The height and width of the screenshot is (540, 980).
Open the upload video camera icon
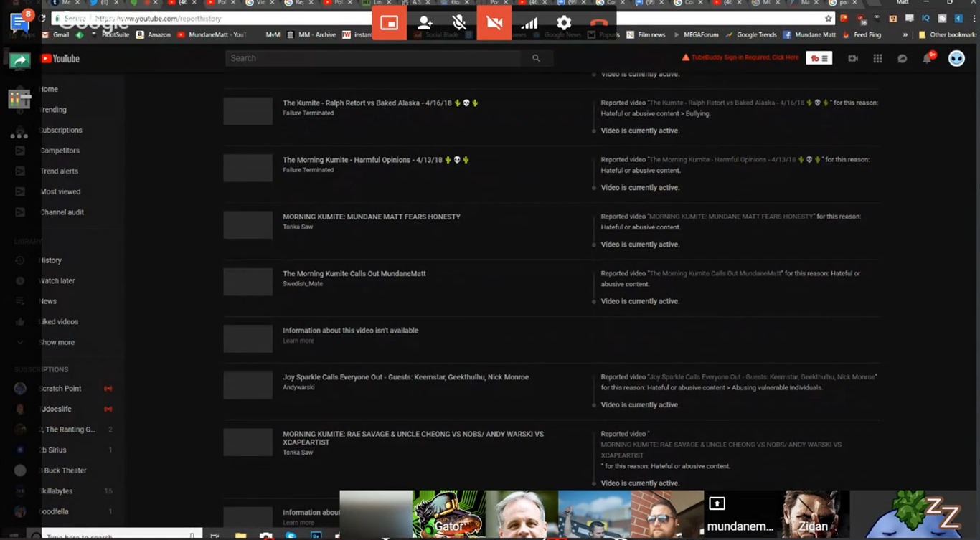[853, 59]
